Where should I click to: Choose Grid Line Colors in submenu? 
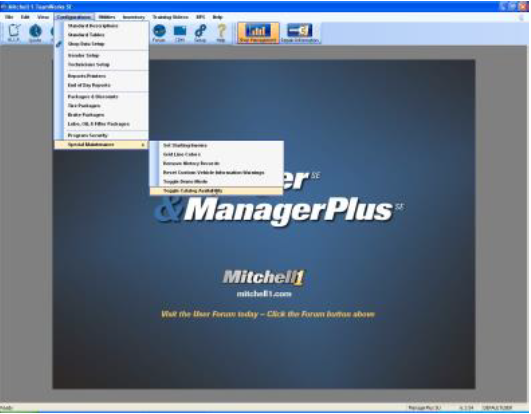[216, 154]
